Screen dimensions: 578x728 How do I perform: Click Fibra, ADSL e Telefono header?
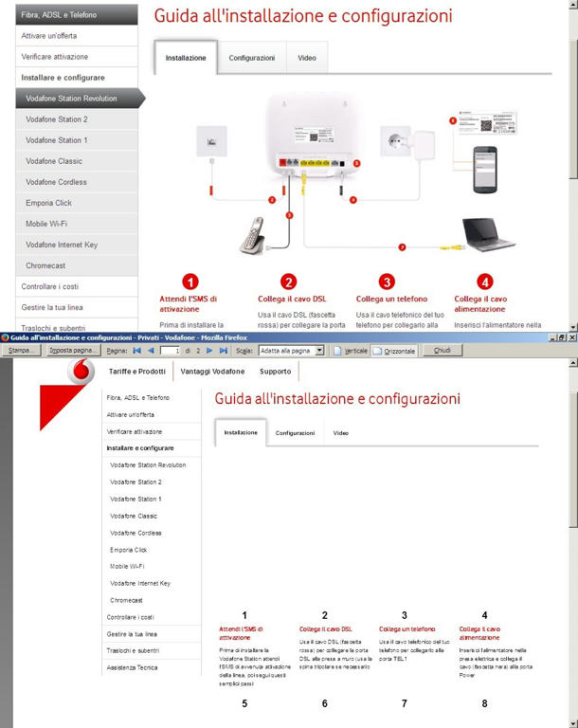click(x=77, y=15)
